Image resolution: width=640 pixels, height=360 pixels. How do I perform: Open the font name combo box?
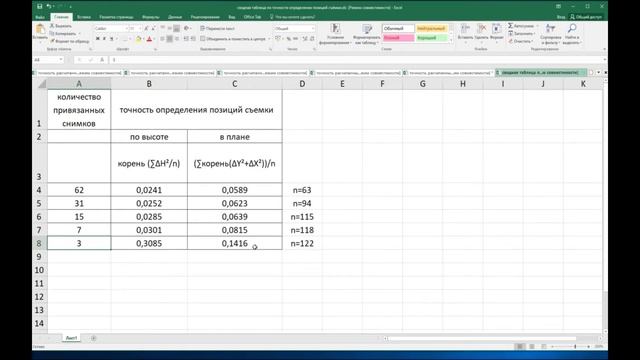pyautogui.click(x=110, y=29)
